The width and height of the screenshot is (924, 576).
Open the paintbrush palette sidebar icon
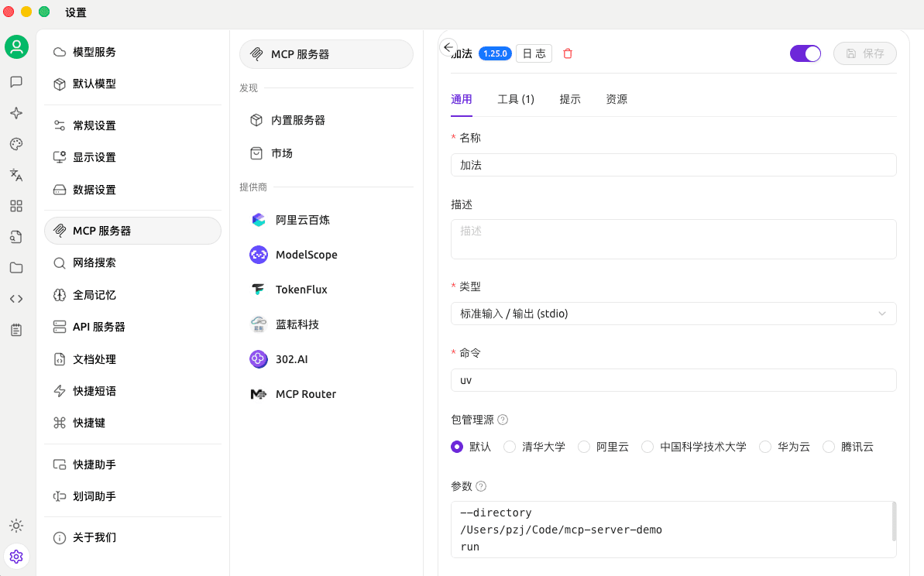tap(16, 144)
